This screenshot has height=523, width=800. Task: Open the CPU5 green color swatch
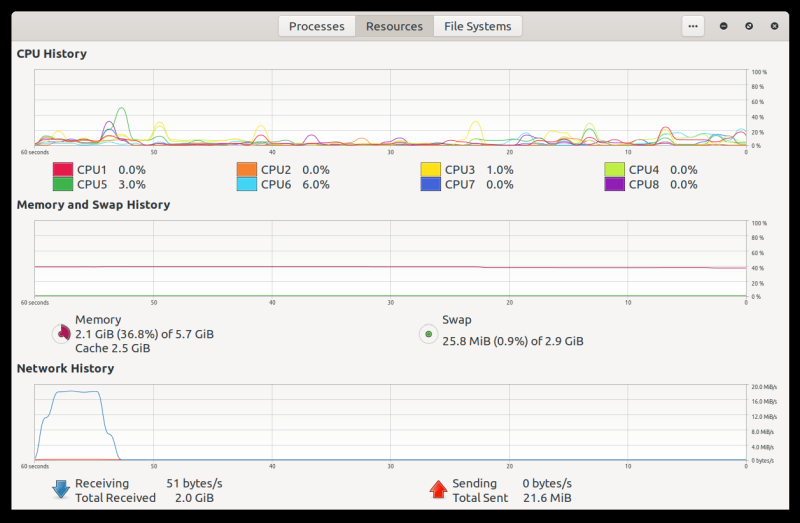point(62,184)
